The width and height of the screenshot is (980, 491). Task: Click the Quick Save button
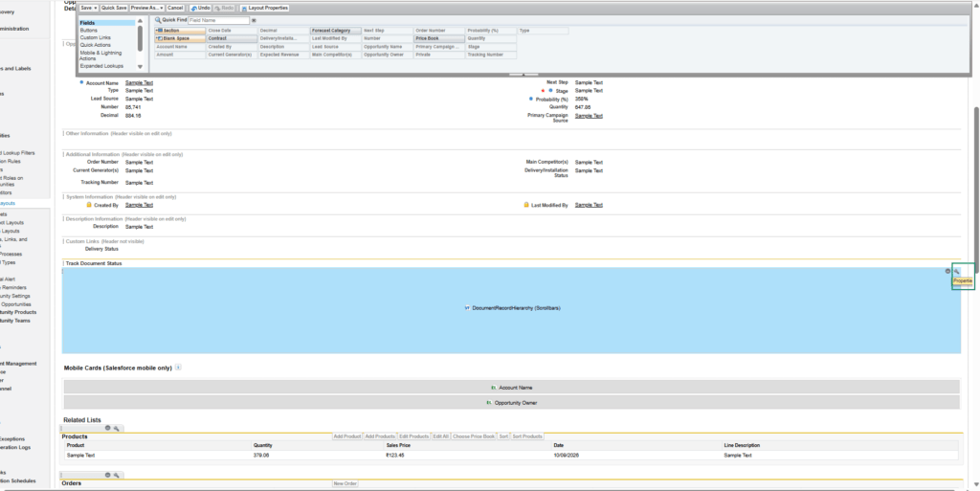click(x=114, y=8)
